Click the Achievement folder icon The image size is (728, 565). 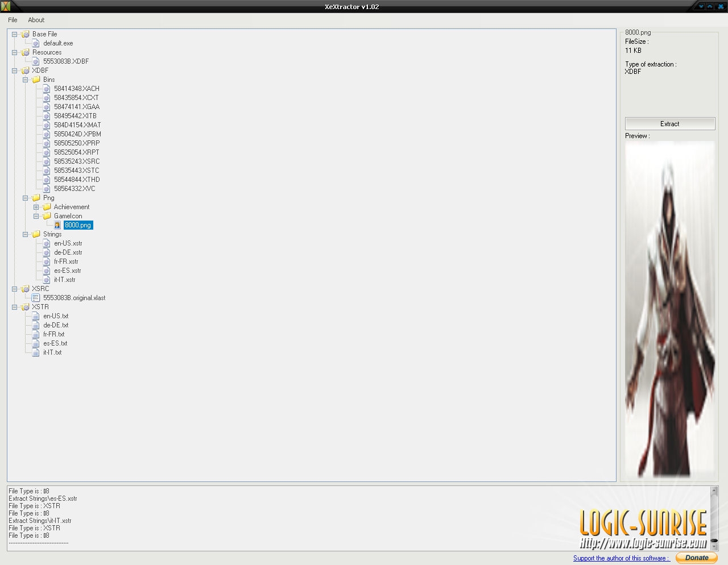pyautogui.click(x=47, y=207)
